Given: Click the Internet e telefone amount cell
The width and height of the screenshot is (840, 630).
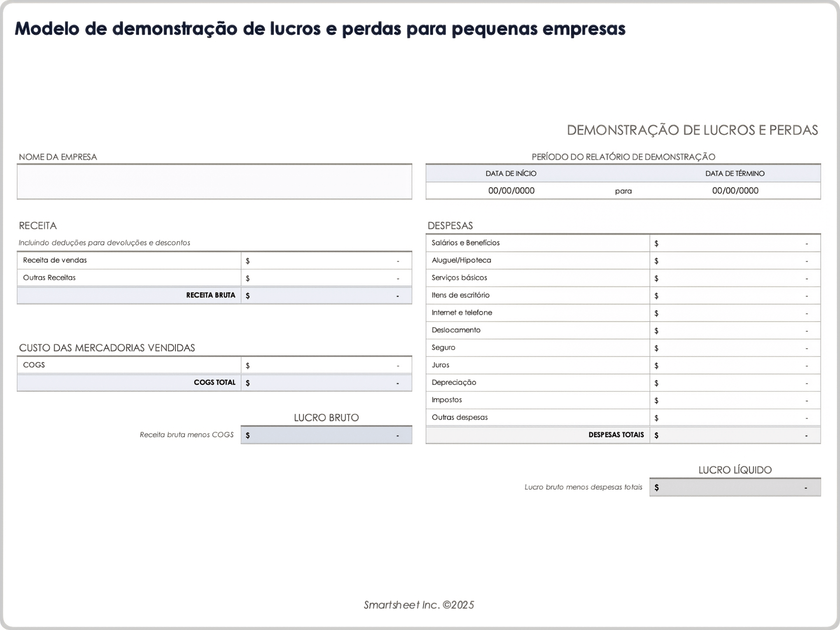Looking at the screenshot, I should pyautogui.click(x=735, y=312).
